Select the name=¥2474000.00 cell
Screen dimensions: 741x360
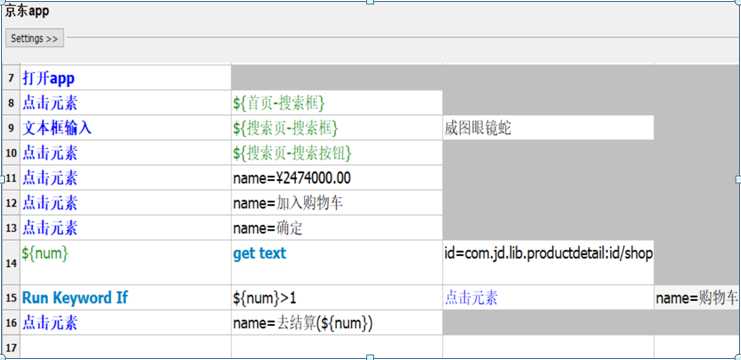click(337, 178)
